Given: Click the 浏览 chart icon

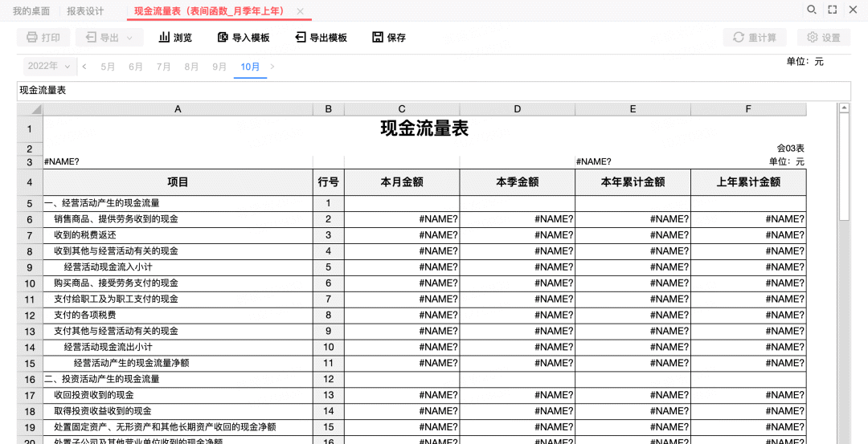Looking at the screenshot, I should tap(164, 37).
